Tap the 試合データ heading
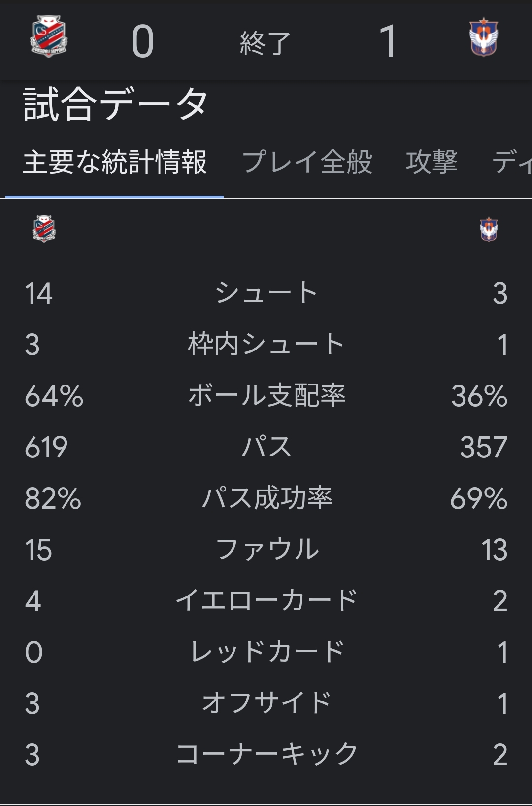 click(x=115, y=105)
